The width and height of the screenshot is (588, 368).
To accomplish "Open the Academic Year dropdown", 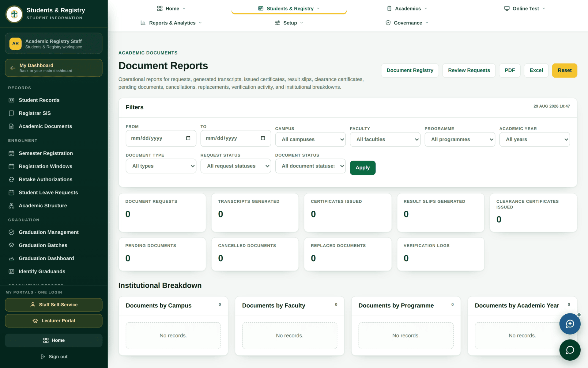I will [x=534, y=140].
